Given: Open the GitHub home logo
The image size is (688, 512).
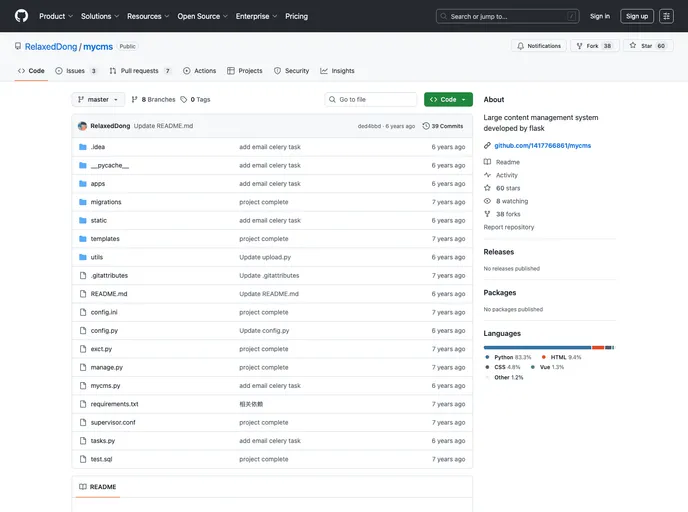Looking at the screenshot, I should [21, 16].
